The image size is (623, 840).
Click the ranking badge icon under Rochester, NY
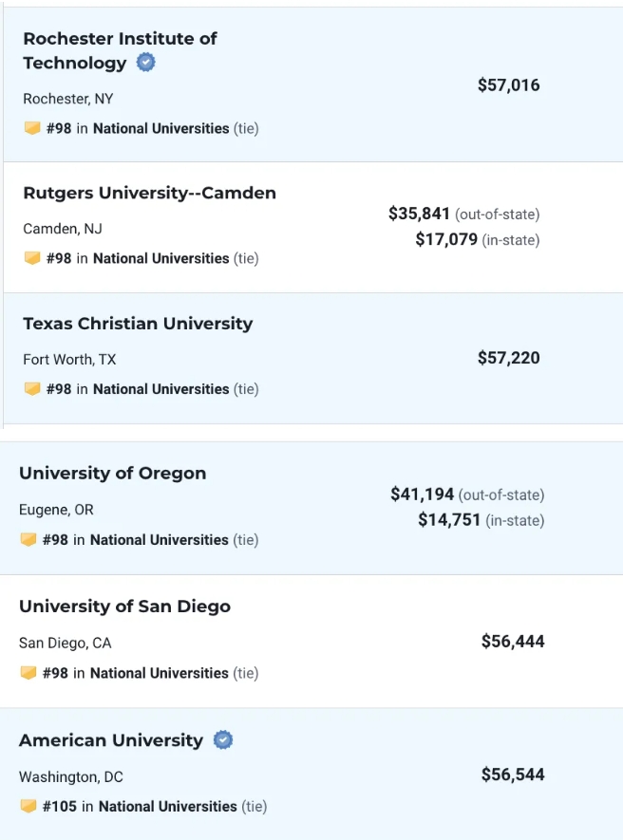(x=32, y=127)
